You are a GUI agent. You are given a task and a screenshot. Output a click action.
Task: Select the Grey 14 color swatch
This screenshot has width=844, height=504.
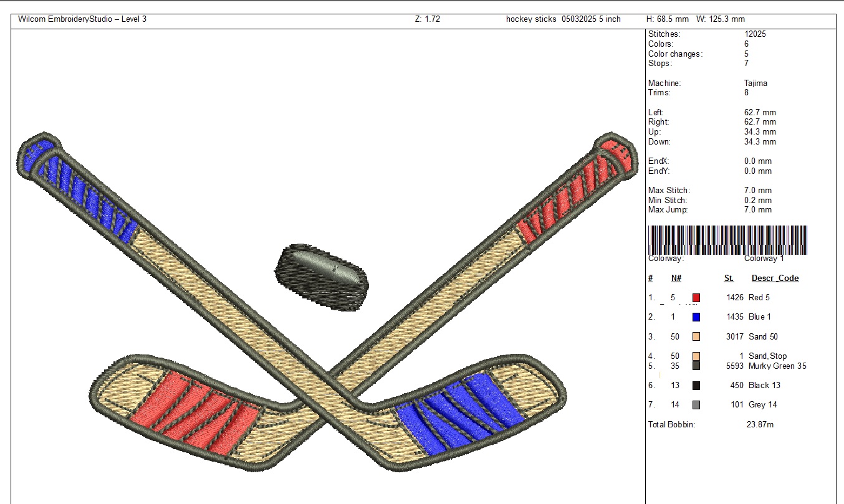[x=696, y=405]
